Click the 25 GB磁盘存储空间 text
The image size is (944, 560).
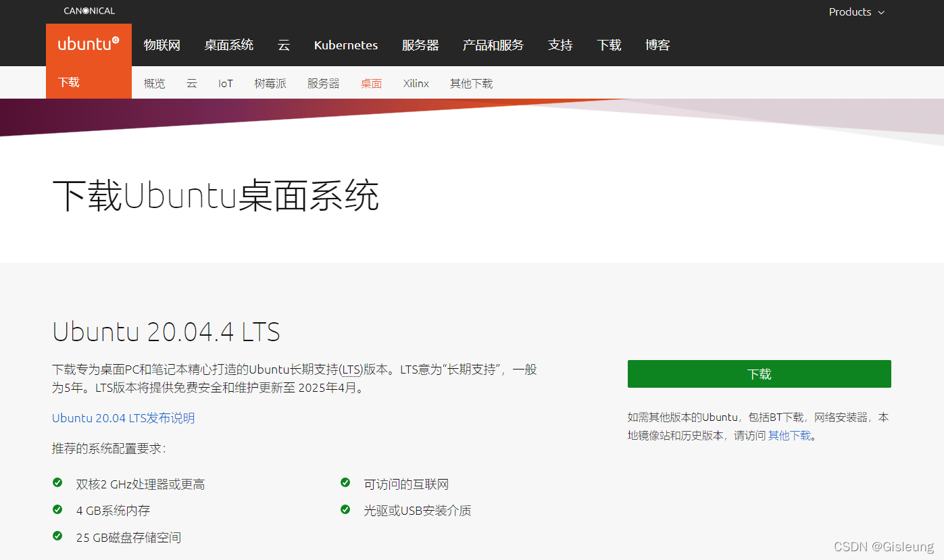[x=128, y=538]
